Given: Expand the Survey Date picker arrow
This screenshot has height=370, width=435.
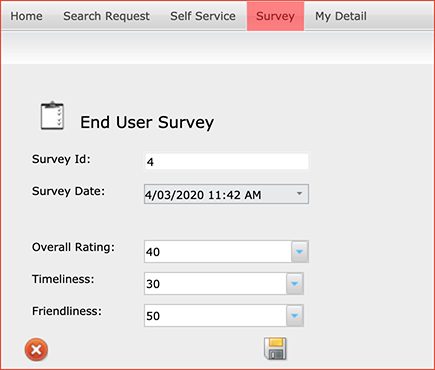Looking at the screenshot, I should click(299, 194).
